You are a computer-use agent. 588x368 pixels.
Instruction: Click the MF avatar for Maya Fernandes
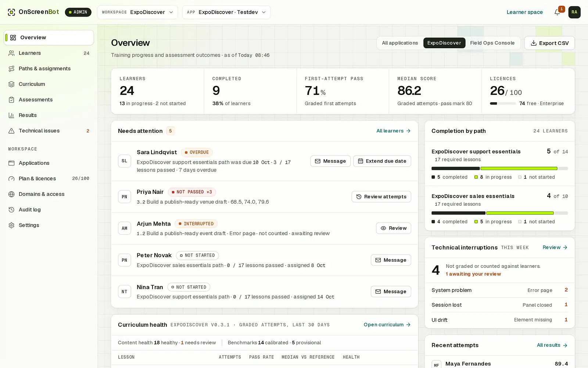tap(437, 365)
